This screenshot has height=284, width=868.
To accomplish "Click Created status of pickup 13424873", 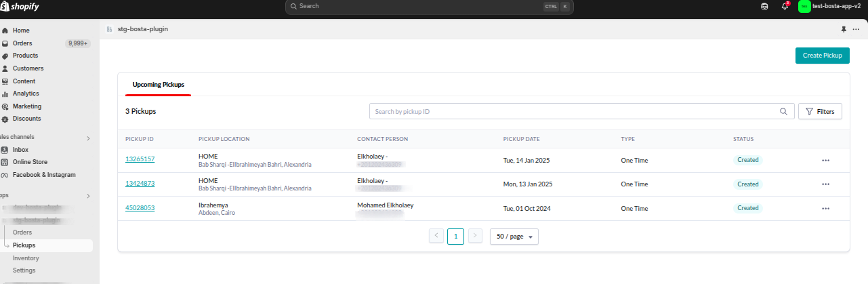I will pyautogui.click(x=748, y=184).
